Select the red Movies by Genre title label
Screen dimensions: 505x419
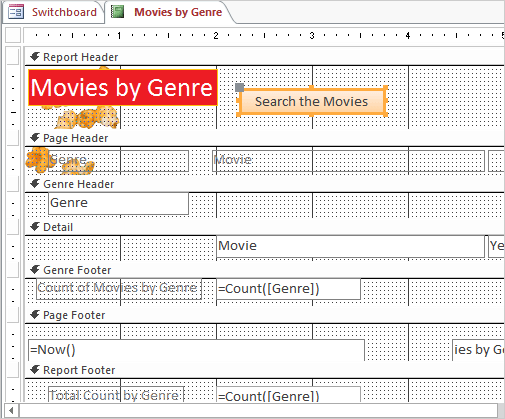pyautogui.click(x=123, y=88)
